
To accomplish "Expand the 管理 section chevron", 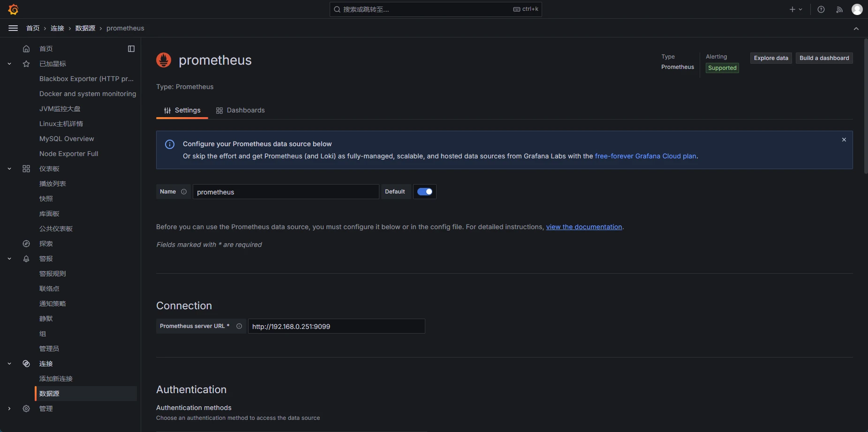I will coord(9,409).
